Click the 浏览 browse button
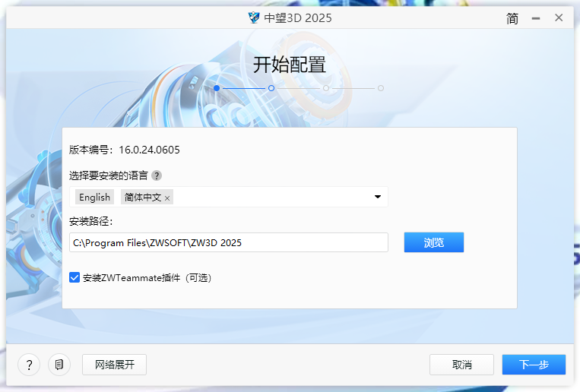580x392 pixels. 434,242
